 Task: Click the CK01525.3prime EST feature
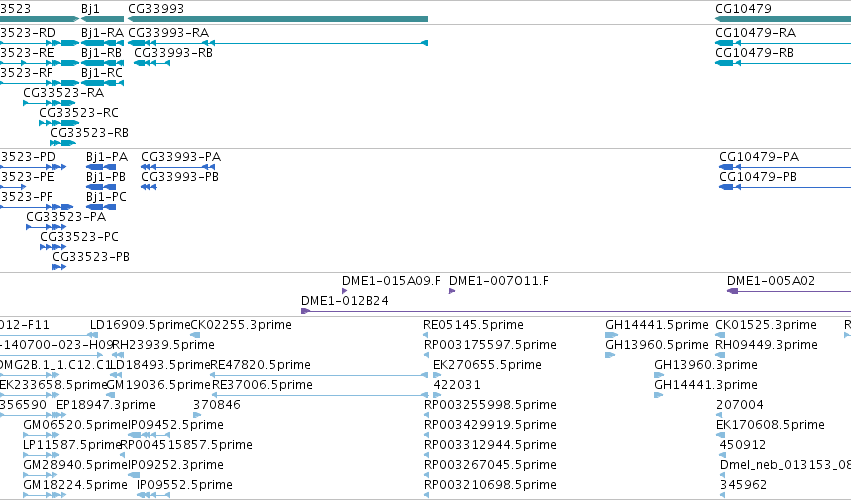coord(720,335)
